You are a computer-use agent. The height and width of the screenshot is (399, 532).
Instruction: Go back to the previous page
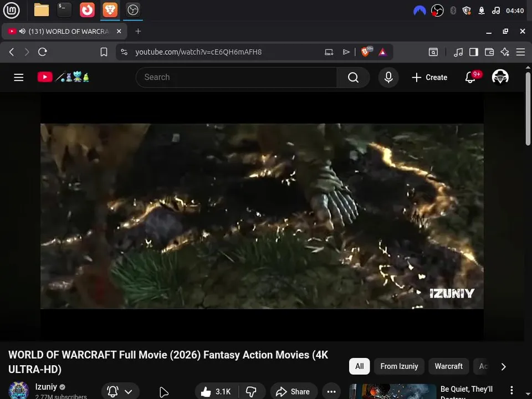pyautogui.click(x=12, y=52)
